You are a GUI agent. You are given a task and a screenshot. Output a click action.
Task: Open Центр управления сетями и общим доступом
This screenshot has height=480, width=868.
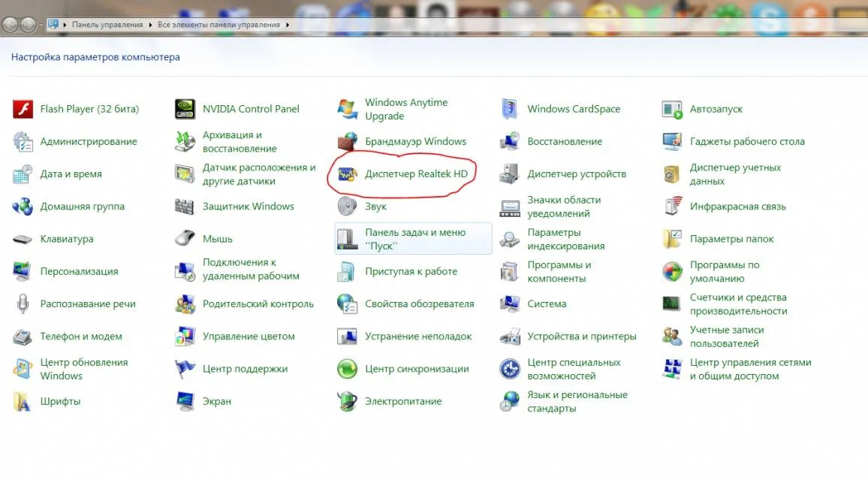(751, 370)
